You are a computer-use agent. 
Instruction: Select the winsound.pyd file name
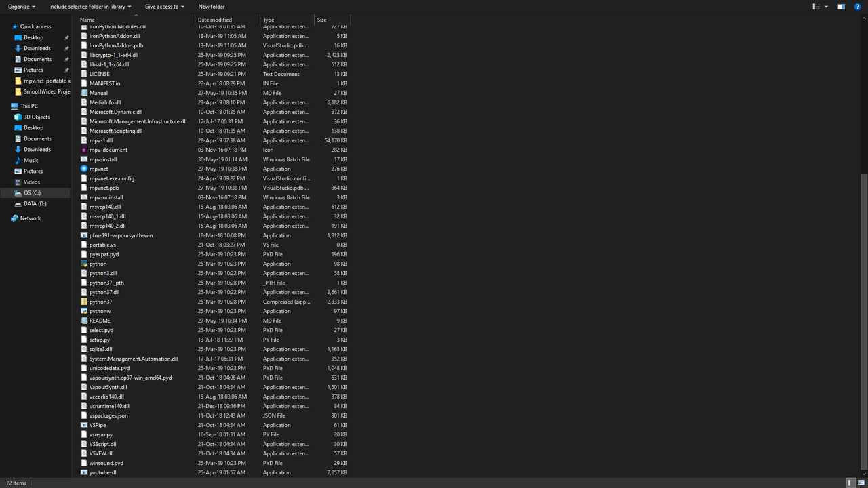coord(106,463)
